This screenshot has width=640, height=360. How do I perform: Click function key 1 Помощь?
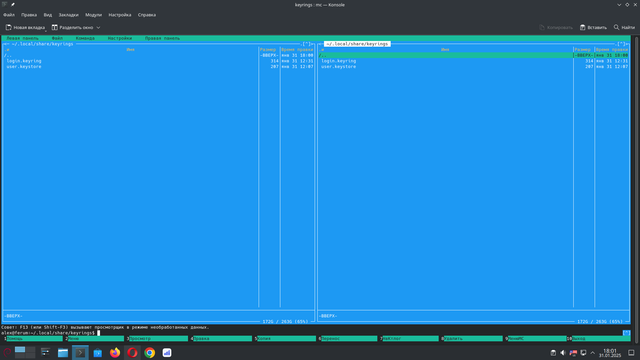pyautogui.click(x=35, y=338)
